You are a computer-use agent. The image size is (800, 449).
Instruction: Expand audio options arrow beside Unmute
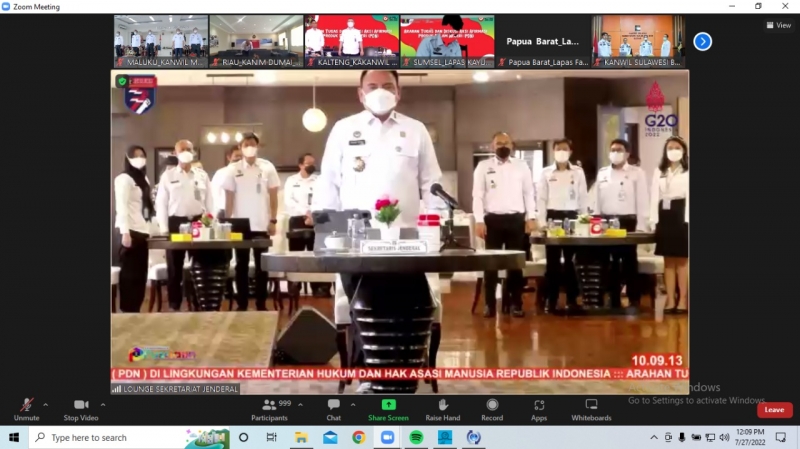tap(45, 405)
